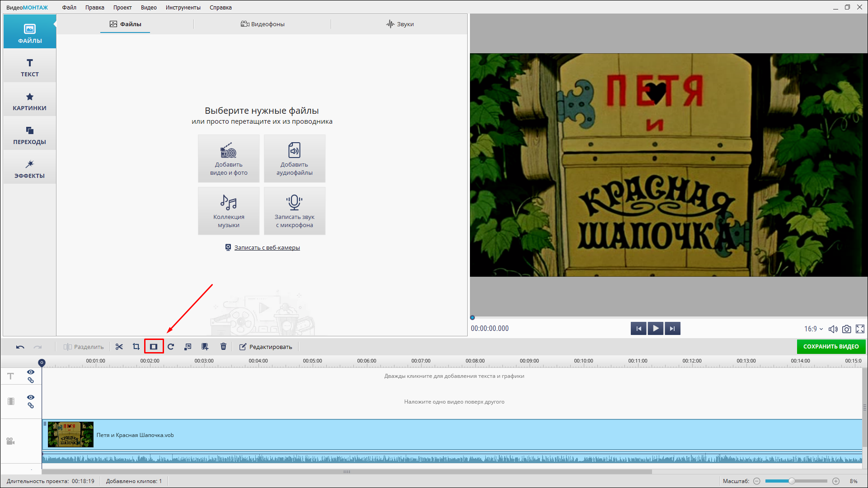Open the Правка menu
The height and width of the screenshot is (488, 868).
tap(95, 8)
